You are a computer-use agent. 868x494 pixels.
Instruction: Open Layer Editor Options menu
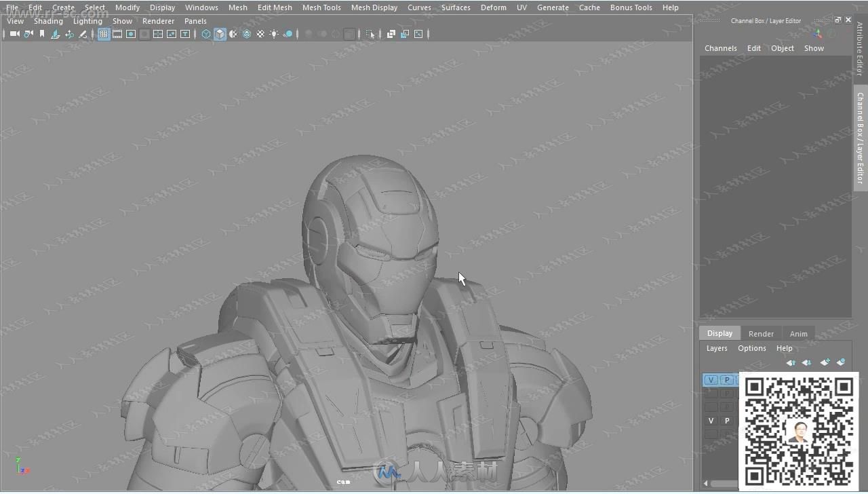[x=751, y=348]
